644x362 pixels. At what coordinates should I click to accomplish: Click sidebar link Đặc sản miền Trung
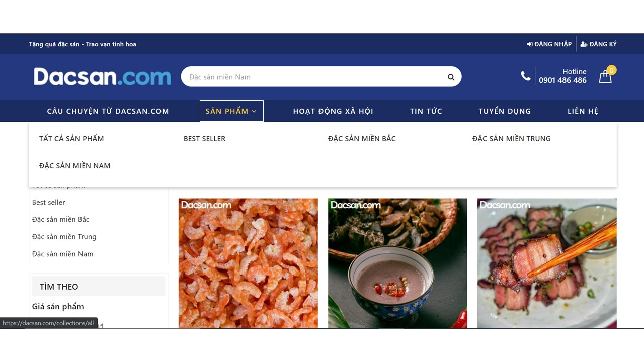click(64, 236)
